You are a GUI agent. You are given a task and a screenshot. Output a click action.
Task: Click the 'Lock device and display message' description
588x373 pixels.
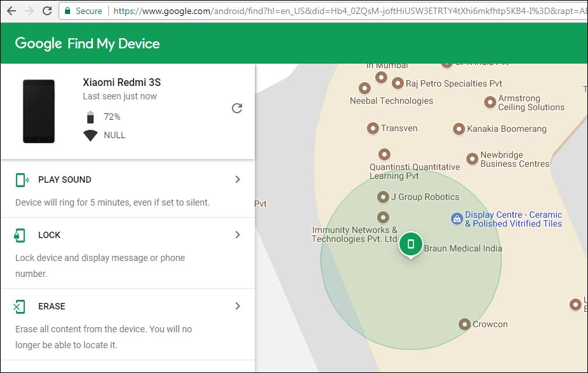click(x=100, y=265)
